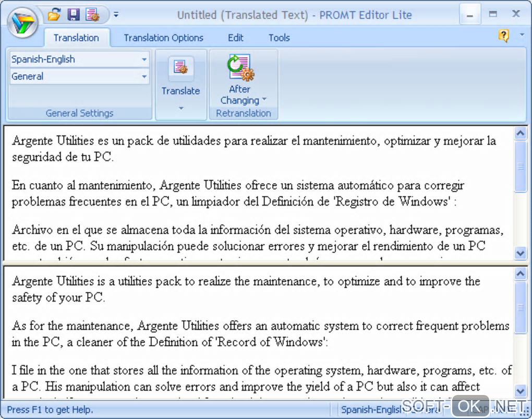Switch to the Translation tab
Screen dimensions: 532x419
[x=76, y=38]
